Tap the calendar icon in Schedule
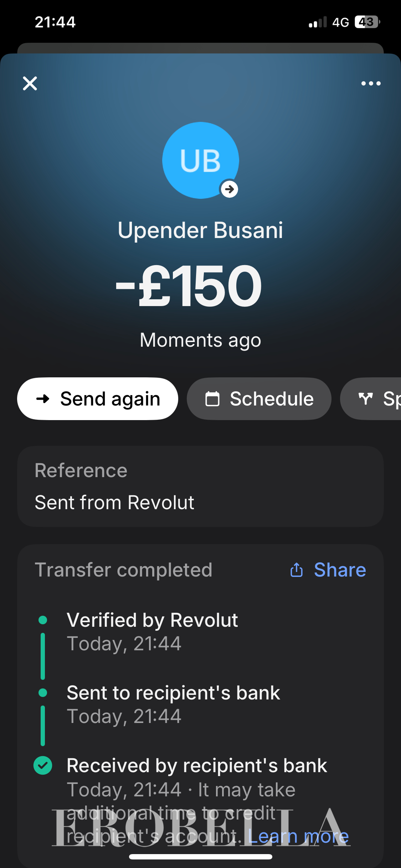 coord(212,398)
